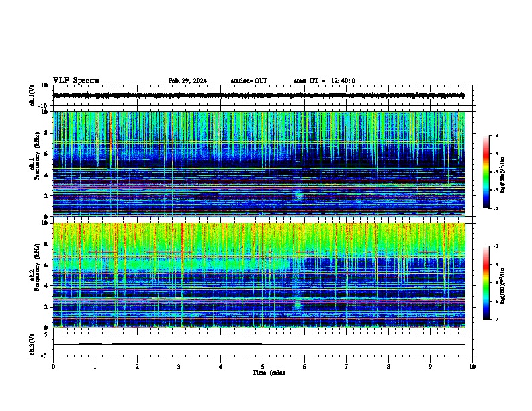
Task: Click the ch.1 black waveform trace
Action: (259, 95)
